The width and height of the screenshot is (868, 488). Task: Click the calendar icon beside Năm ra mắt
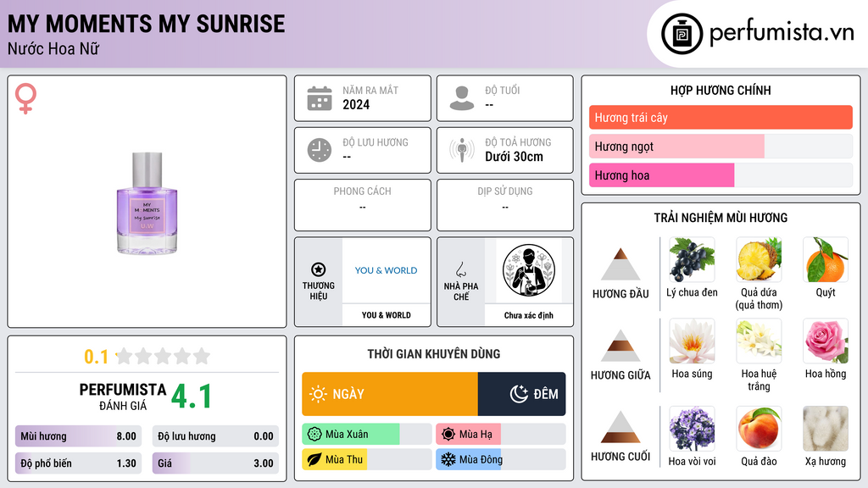[x=320, y=98]
